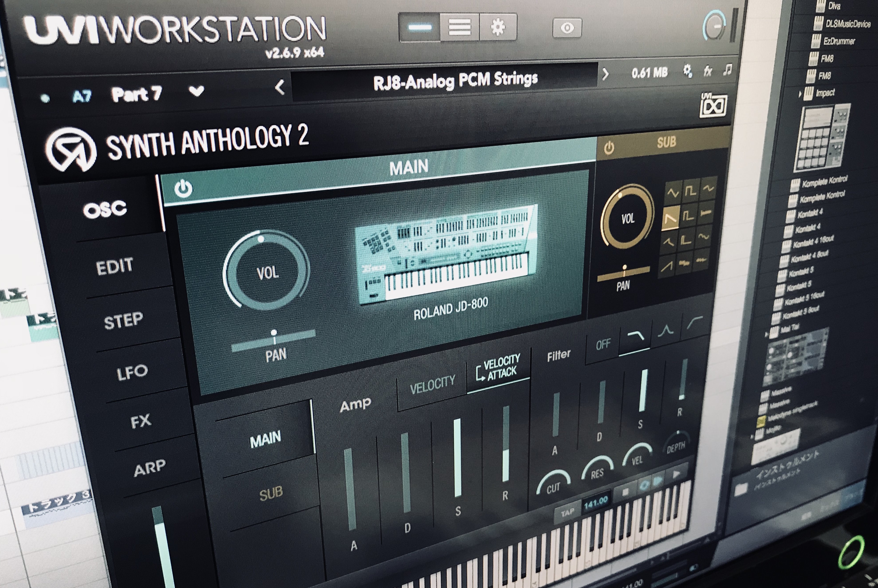This screenshot has width=878, height=588.
Task: Click the Amp sustain S slider
Action: pos(457,458)
